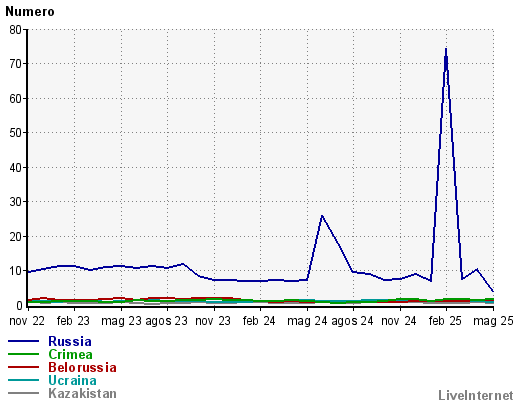Click the blue Russia line swatch
The image size is (520, 405).
23,341
